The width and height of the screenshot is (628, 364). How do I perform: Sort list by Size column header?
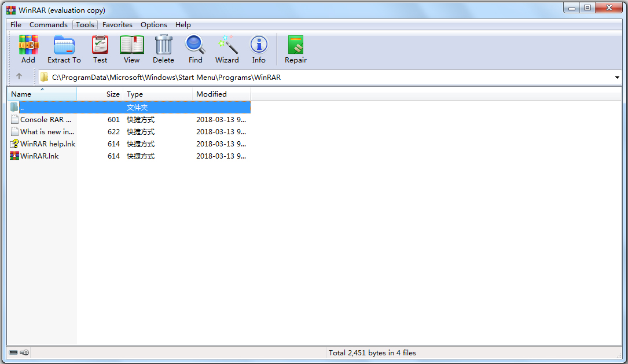(100, 94)
